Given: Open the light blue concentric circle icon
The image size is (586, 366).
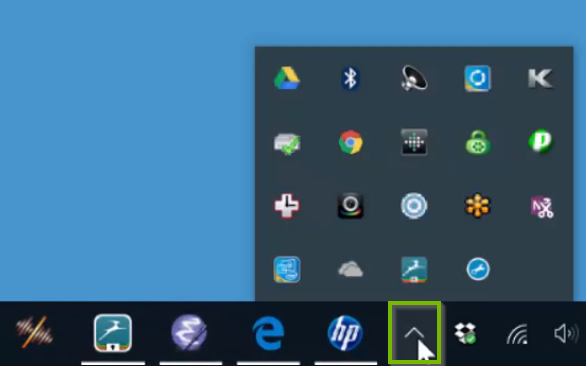Looking at the screenshot, I should point(414,206).
